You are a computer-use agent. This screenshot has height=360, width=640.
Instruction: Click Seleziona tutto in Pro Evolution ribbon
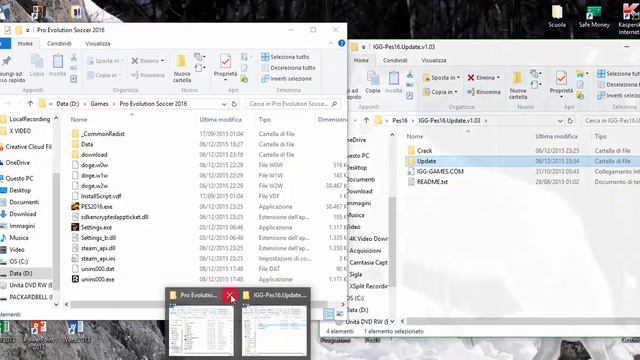tap(285, 57)
